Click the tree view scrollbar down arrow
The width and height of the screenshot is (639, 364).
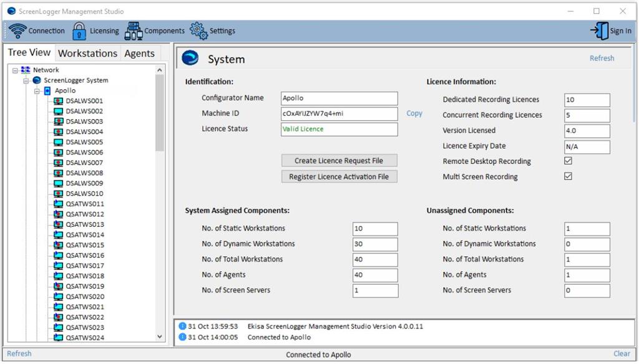point(160,337)
